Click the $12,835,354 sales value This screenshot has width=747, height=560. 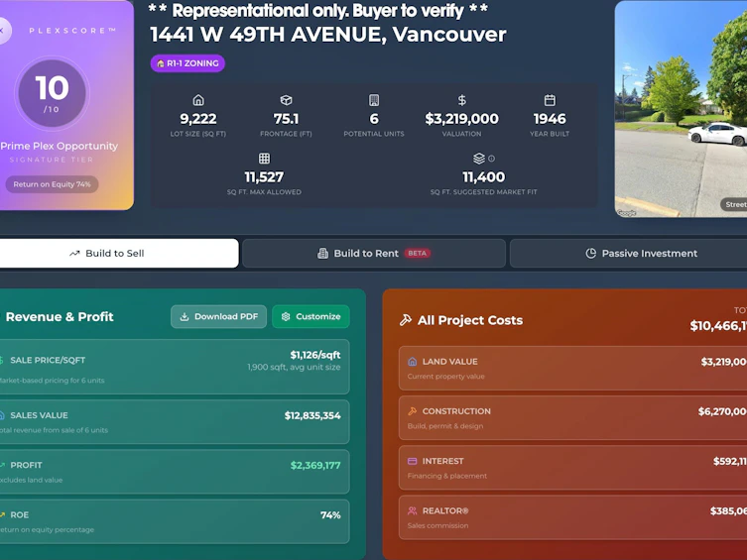pos(312,416)
